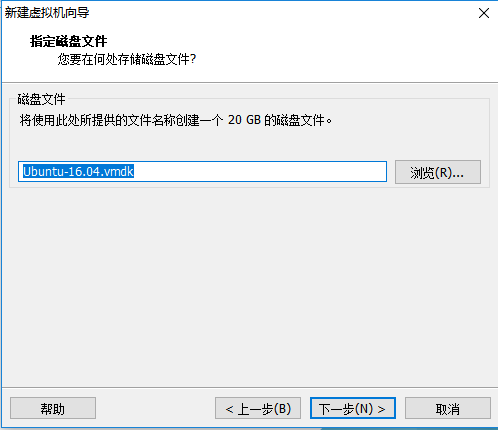Click the 浏览(R)... browse button
Screen dimensions: 498x430
pyautogui.click(x=438, y=172)
